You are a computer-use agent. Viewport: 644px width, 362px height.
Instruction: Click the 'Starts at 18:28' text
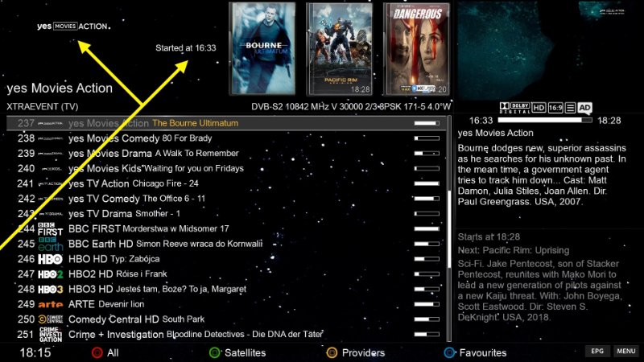click(x=489, y=237)
